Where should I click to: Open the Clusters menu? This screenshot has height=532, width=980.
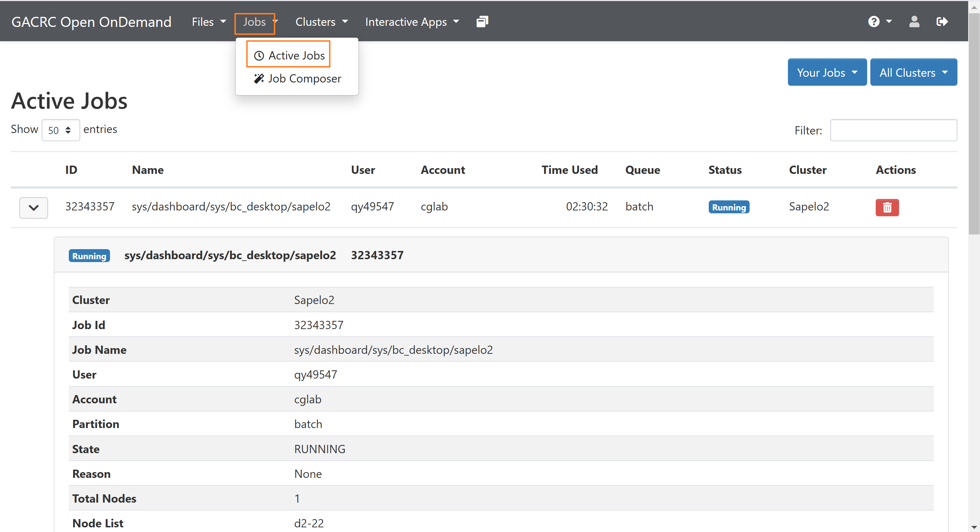[321, 22]
